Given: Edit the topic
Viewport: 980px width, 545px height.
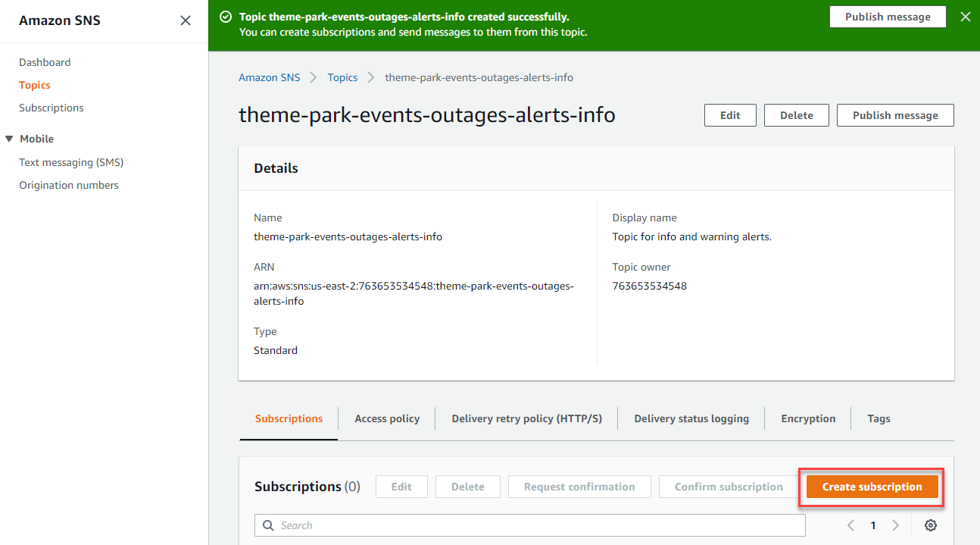Looking at the screenshot, I should [x=730, y=115].
